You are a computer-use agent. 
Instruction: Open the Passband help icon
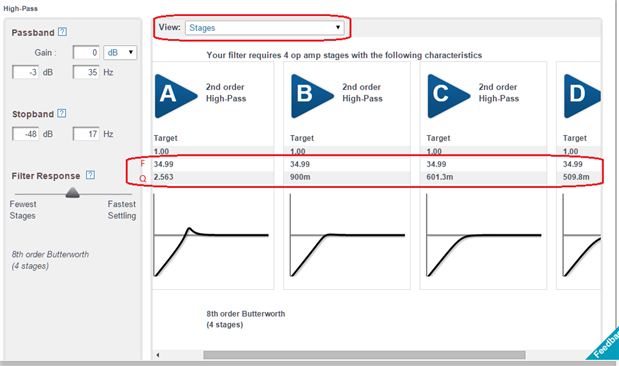click(x=62, y=32)
